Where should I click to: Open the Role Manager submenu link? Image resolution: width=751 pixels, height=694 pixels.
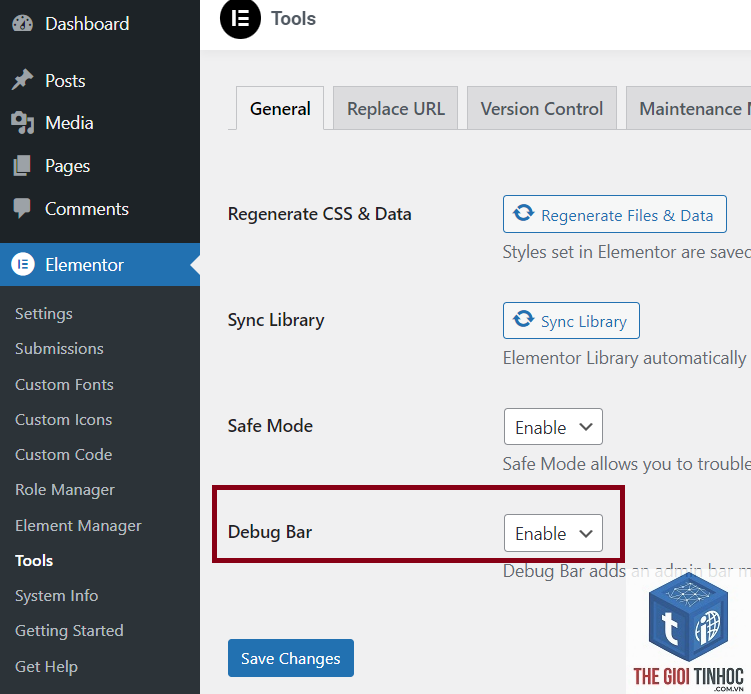[65, 490]
